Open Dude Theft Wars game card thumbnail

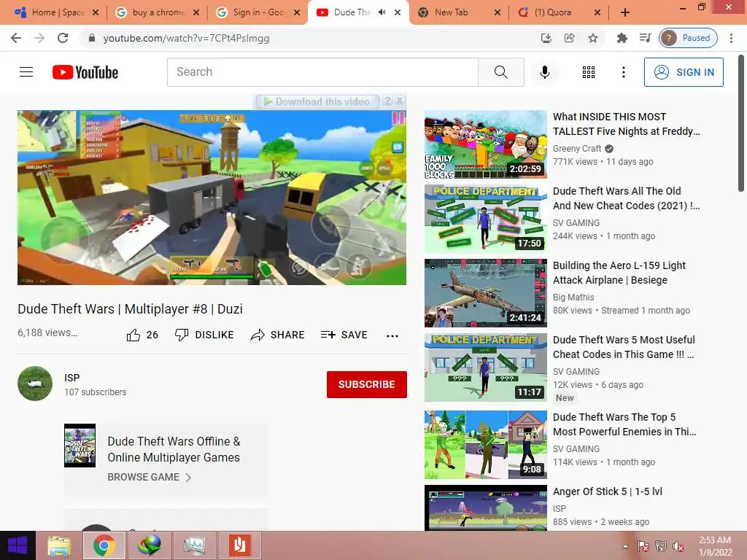pyautogui.click(x=80, y=446)
